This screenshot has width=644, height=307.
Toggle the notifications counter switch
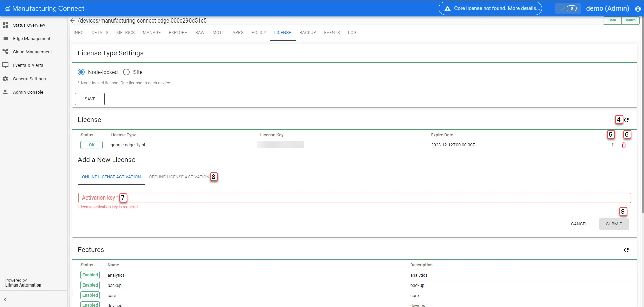(x=568, y=8)
